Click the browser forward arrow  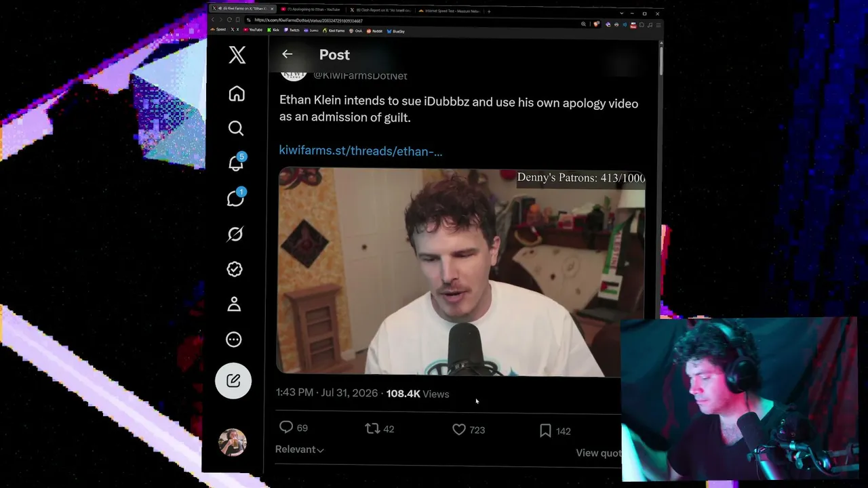point(220,19)
